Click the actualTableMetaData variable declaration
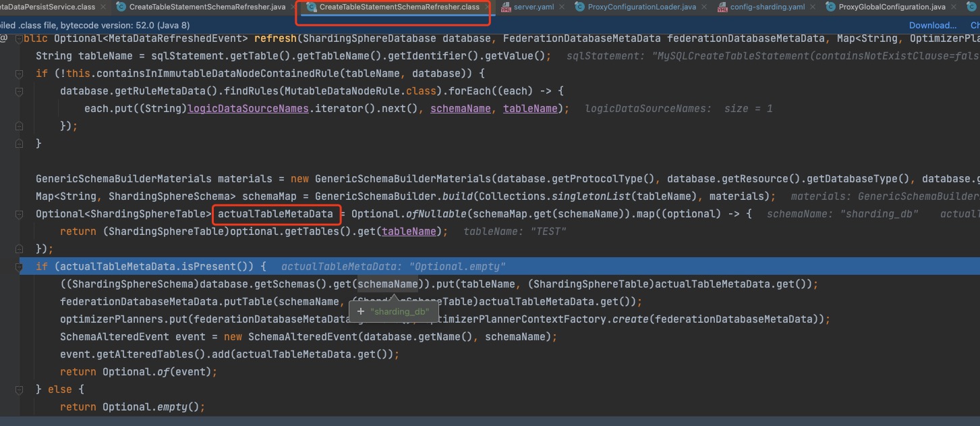 click(x=275, y=214)
